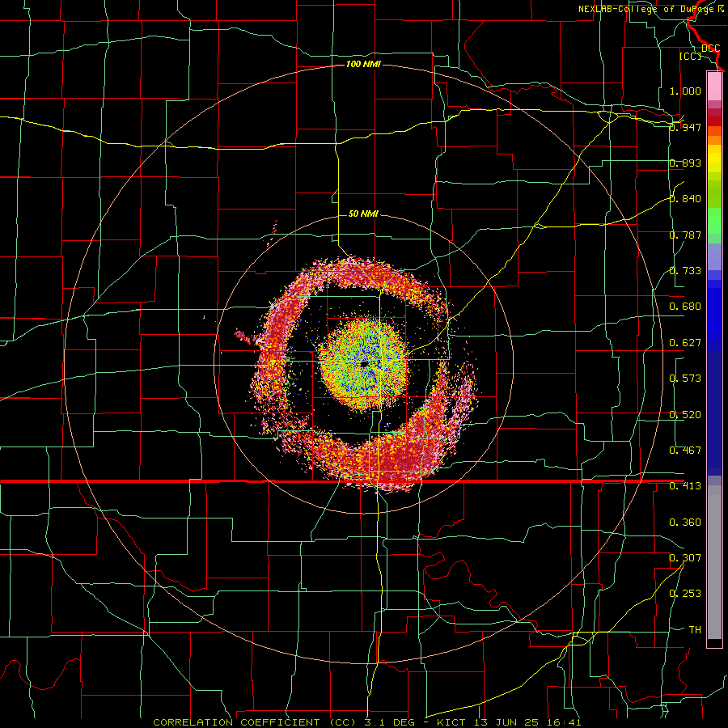Select the 0.573 scale value
The height and width of the screenshot is (728, 728).
point(685,379)
